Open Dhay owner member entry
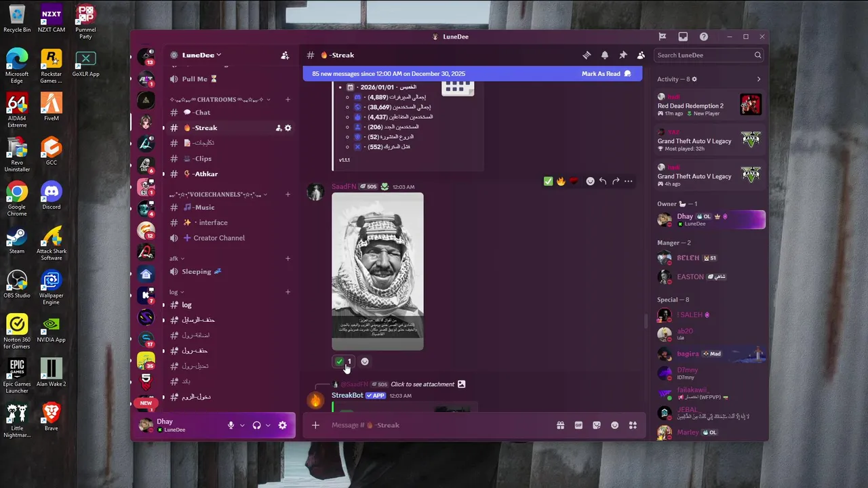This screenshot has width=868, height=488. [x=711, y=220]
